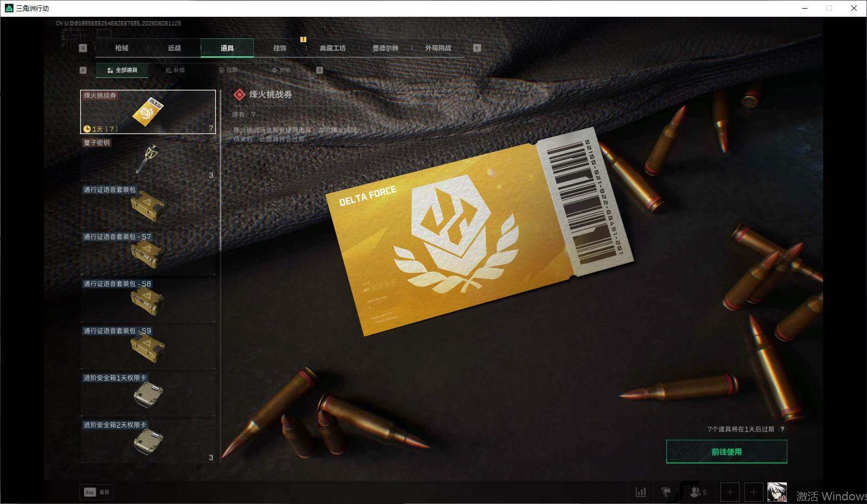The height and width of the screenshot is (504, 867).
Task: Select the 进阶安全箱2天权限卡 item
Action: coord(148,441)
